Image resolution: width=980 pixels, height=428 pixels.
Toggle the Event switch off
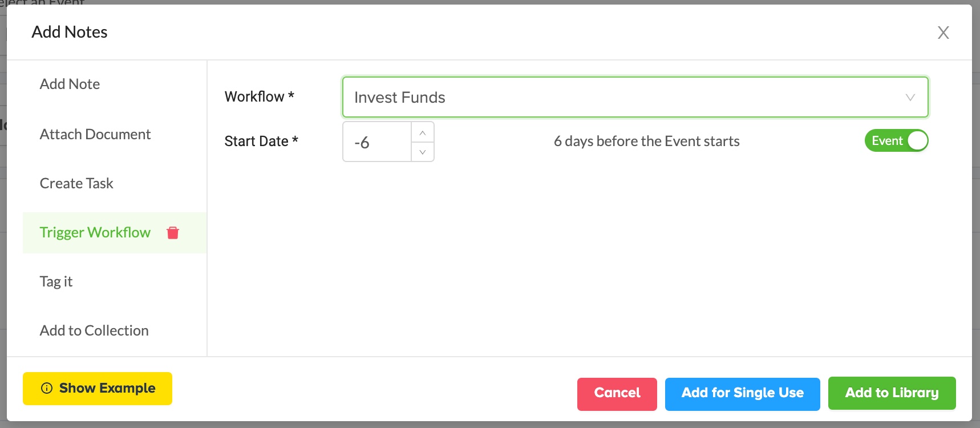(x=896, y=141)
